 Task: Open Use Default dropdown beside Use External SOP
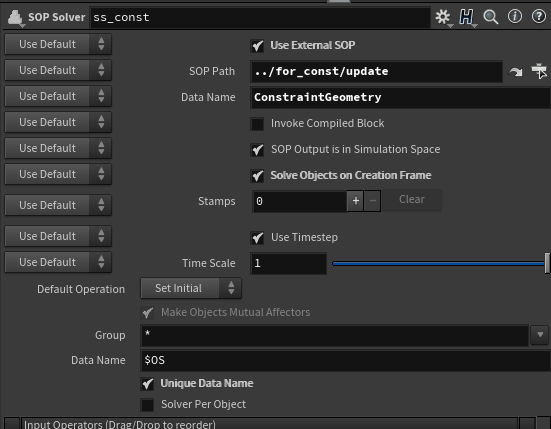point(58,44)
